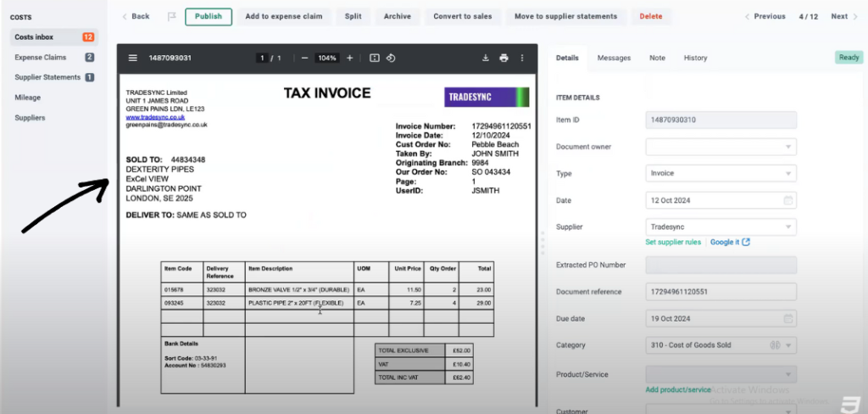Switch to the Messages tab

click(614, 58)
